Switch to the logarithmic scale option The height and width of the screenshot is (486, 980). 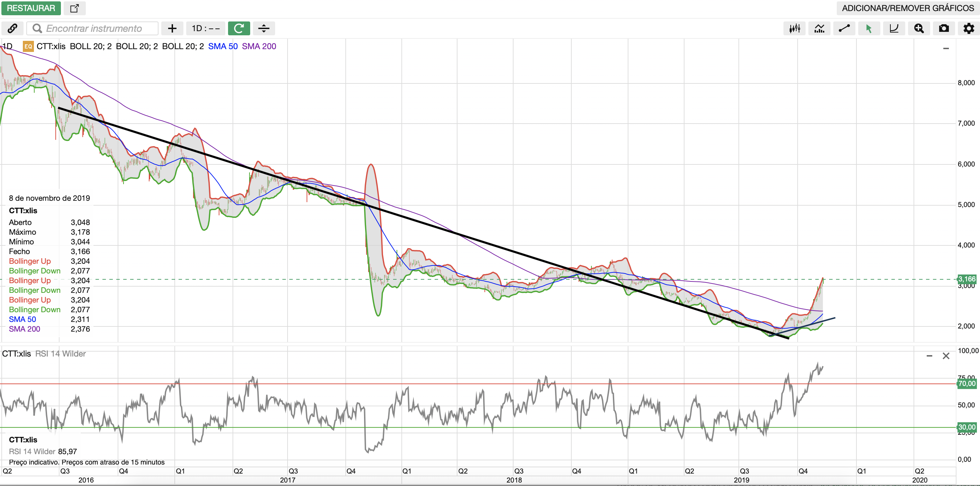tap(893, 28)
